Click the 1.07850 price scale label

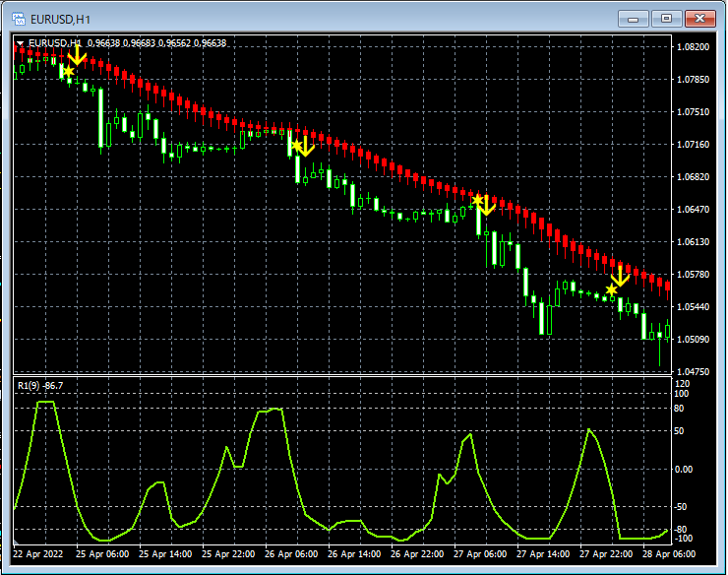click(x=694, y=80)
